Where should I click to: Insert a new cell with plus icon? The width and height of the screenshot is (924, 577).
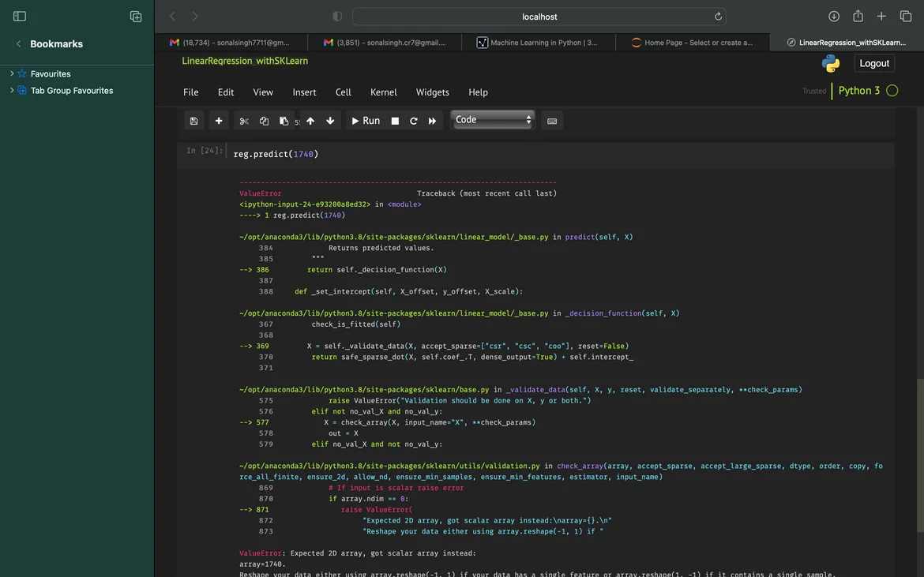click(219, 121)
